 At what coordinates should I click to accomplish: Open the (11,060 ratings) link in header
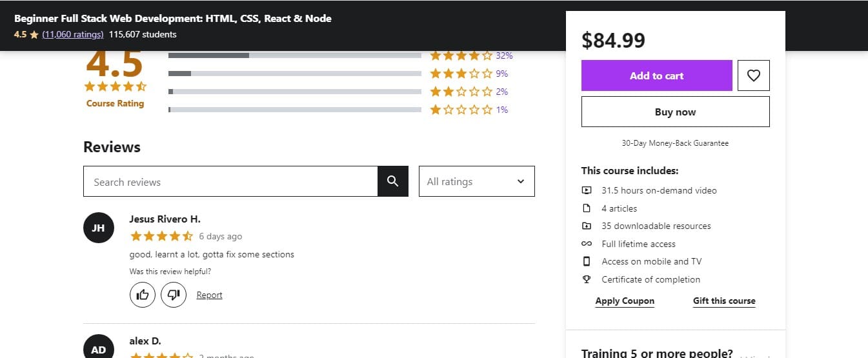pyautogui.click(x=73, y=34)
